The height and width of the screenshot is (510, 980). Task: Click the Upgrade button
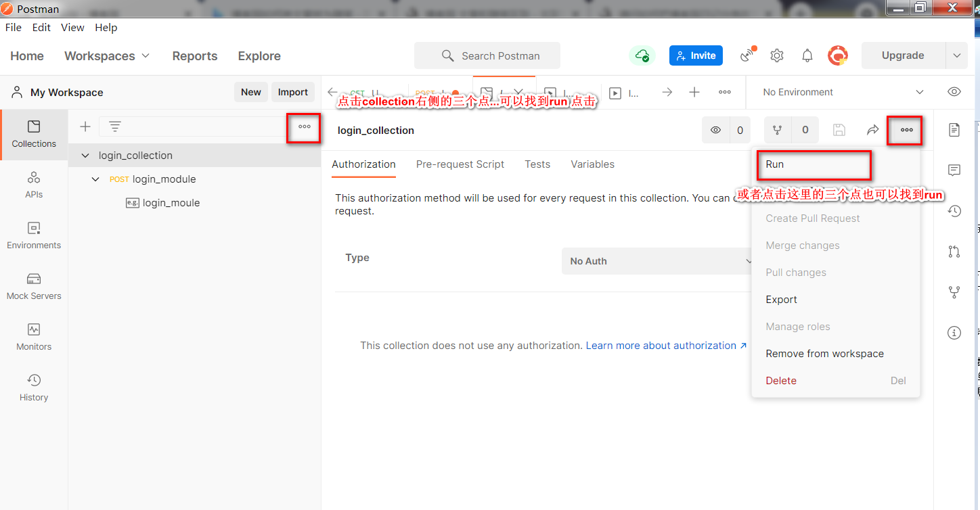pos(903,55)
